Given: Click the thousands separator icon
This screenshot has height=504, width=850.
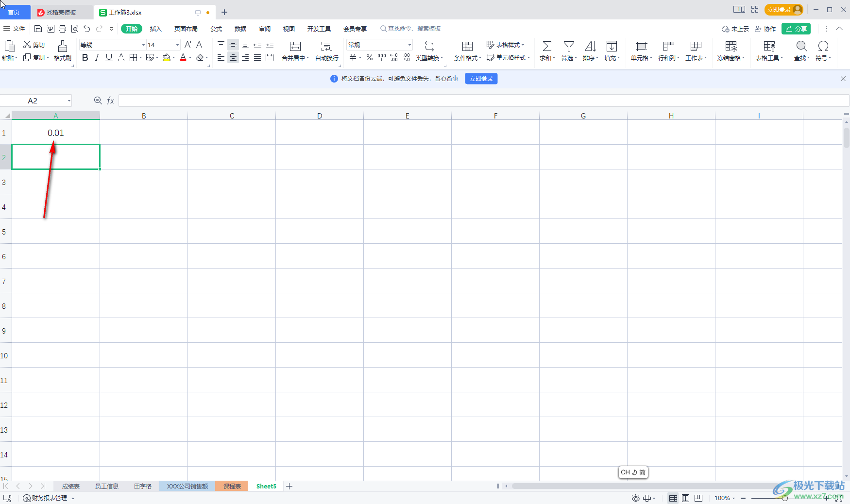Looking at the screenshot, I should click(382, 58).
